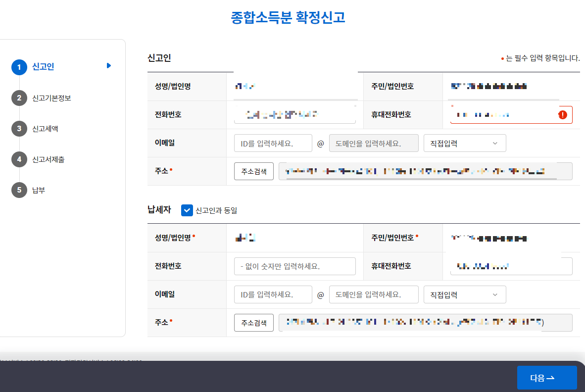585x392 pixels.
Task: Click 성명/법인명 label in 신고인 table
Action: point(173,86)
